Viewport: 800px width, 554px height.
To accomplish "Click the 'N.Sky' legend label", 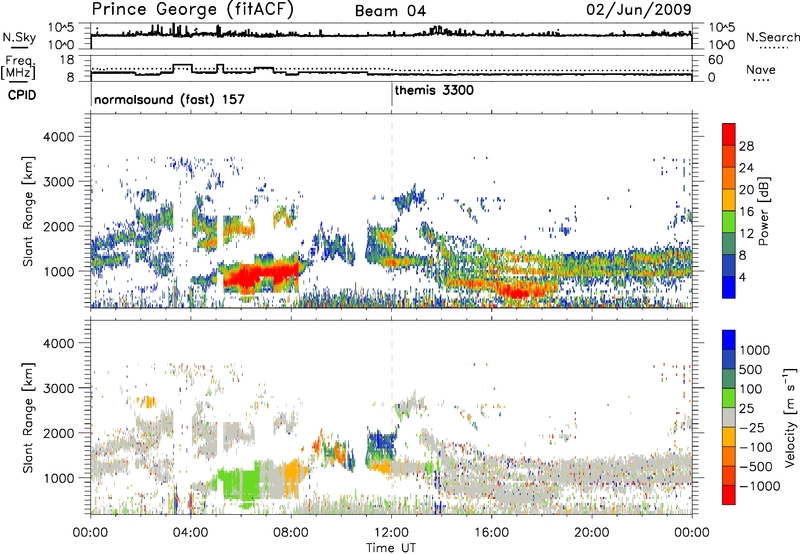I will point(19,37).
